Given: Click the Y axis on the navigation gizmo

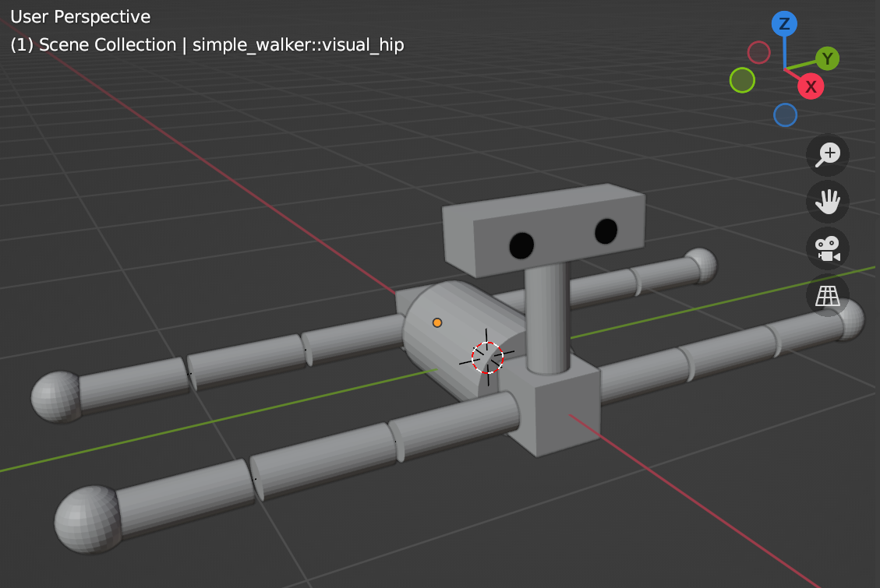Looking at the screenshot, I should tap(826, 59).
